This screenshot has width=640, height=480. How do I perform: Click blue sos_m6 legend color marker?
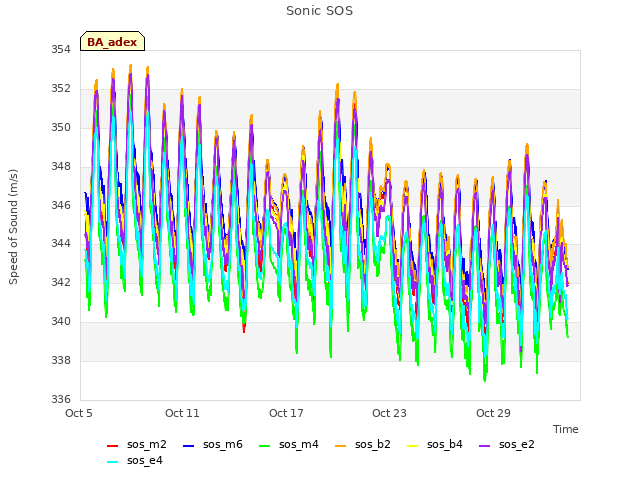click(188, 446)
